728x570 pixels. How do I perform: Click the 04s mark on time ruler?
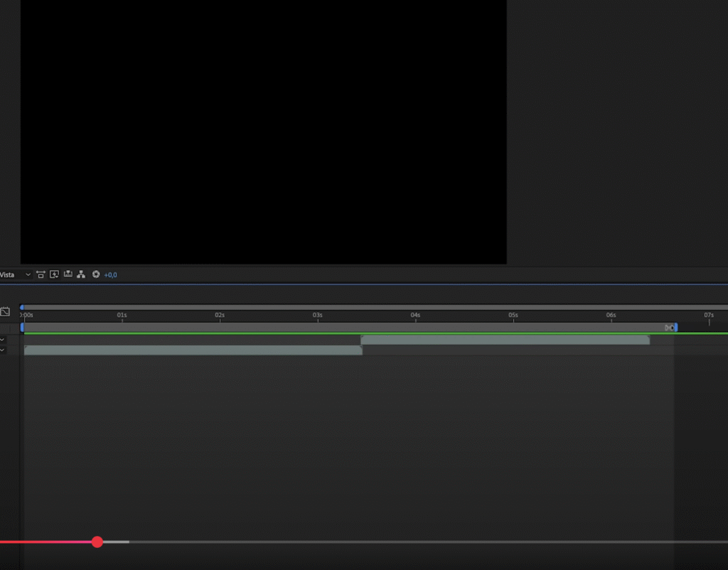tap(415, 316)
